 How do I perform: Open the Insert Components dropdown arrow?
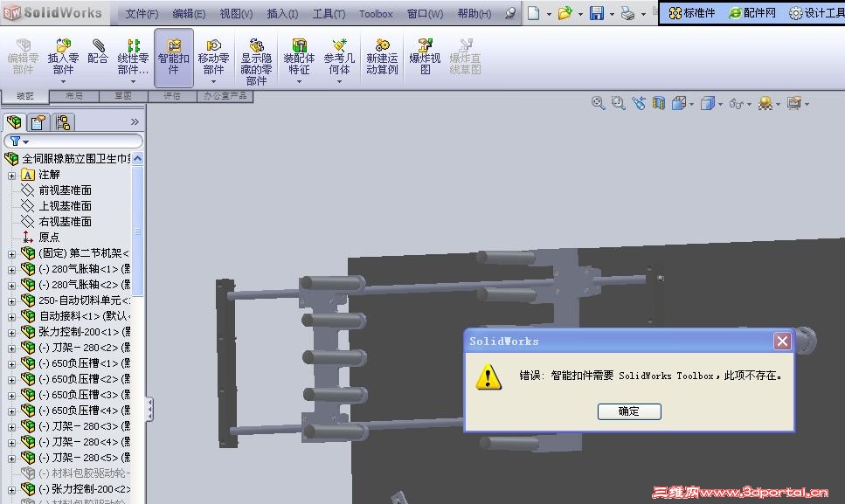point(63,82)
